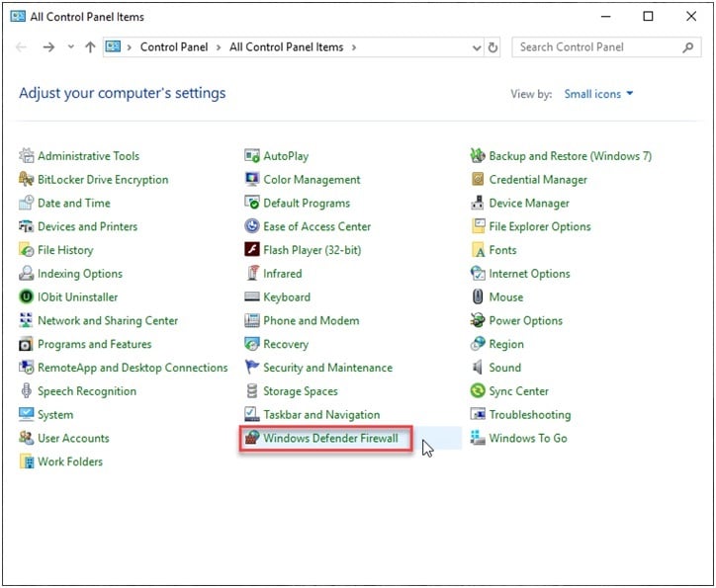Screen dimensions: 716x588
Task: Open the View by Small icons dropdown
Action: (598, 94)
